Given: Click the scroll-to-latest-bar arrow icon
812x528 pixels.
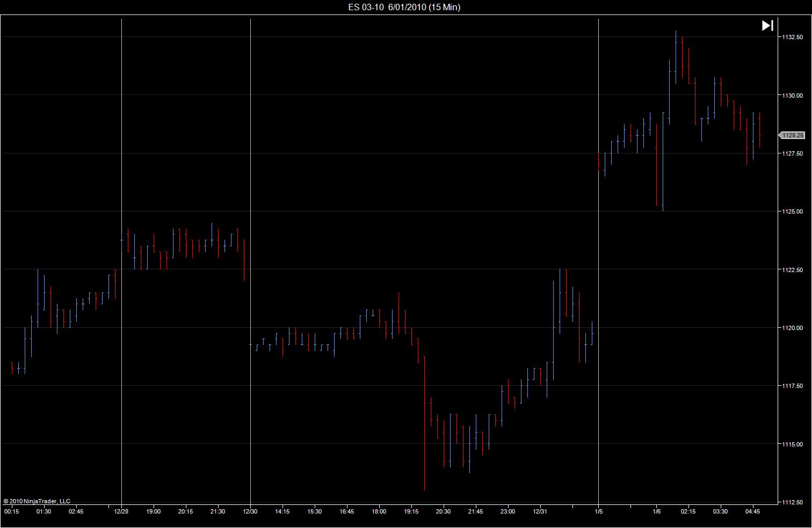Looking at the screenshot, I should [767, 25].
